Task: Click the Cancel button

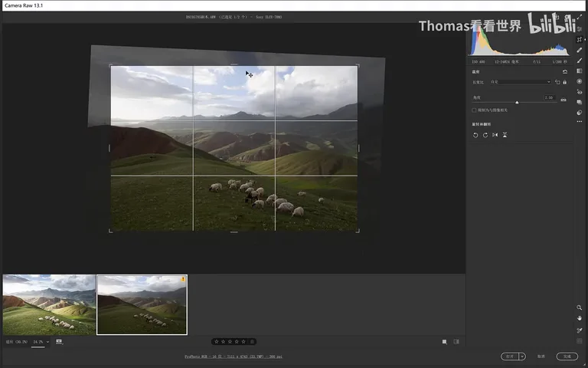Action: pyautogui.click(x=541, y=356)
